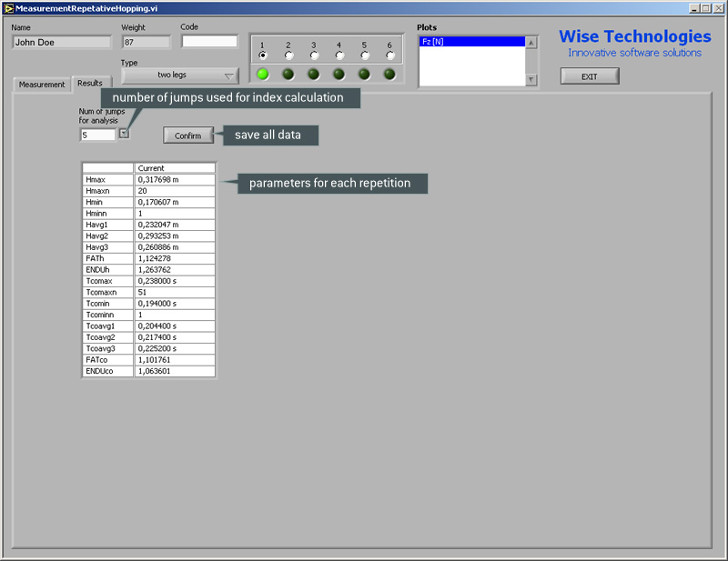
Task: Click the Hmaxn row label
Action: 107,191
